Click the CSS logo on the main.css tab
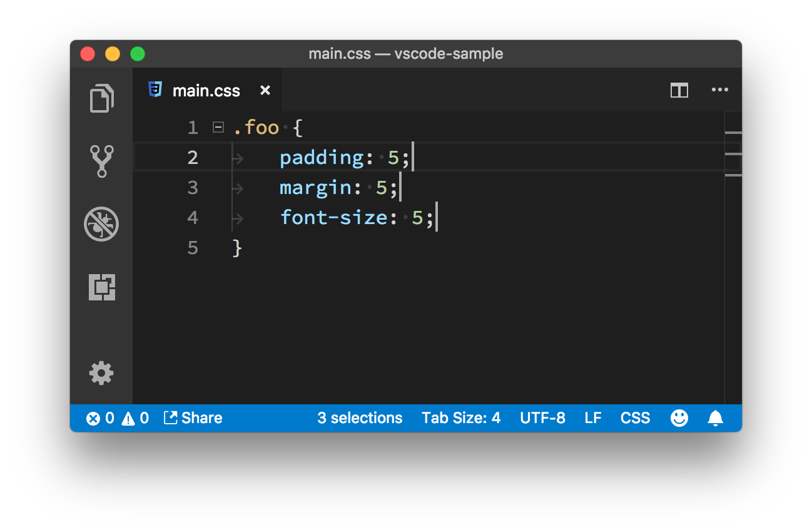Screen dimensions: 812x532 156,90
